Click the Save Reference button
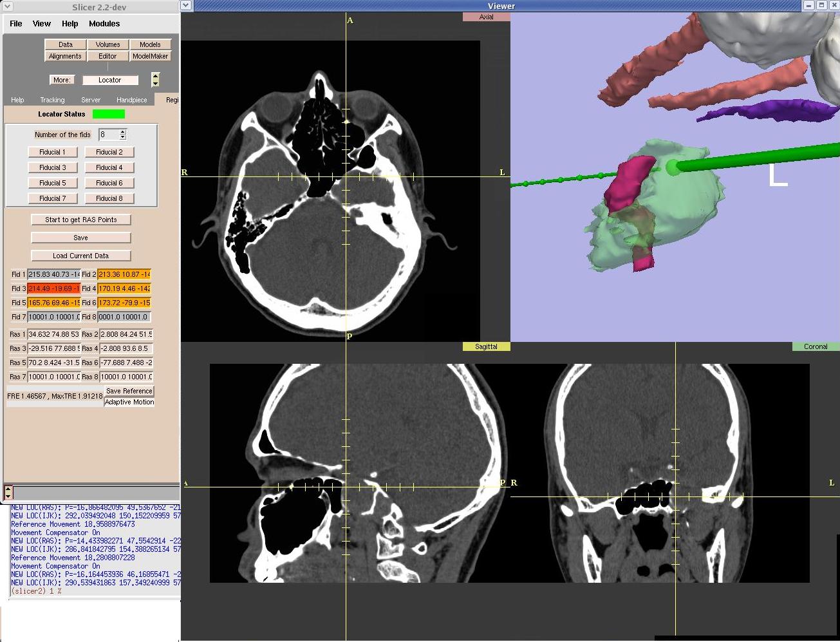 (129, 391)
